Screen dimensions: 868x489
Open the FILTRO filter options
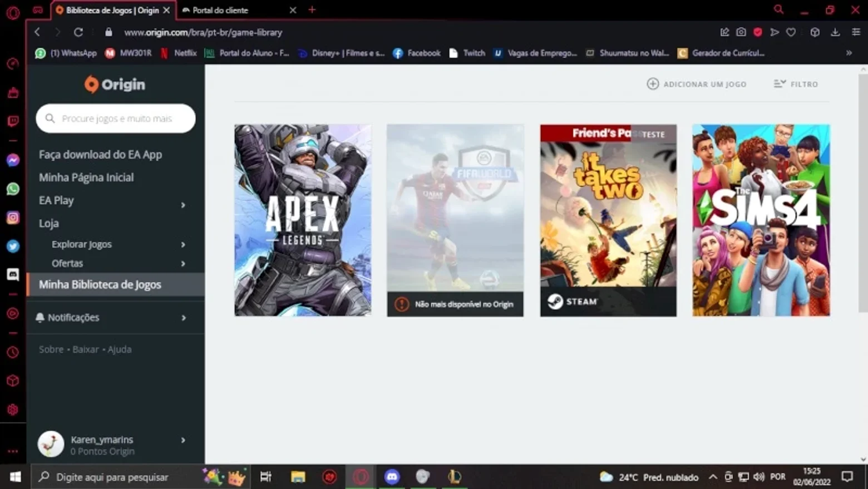(796, 84)
